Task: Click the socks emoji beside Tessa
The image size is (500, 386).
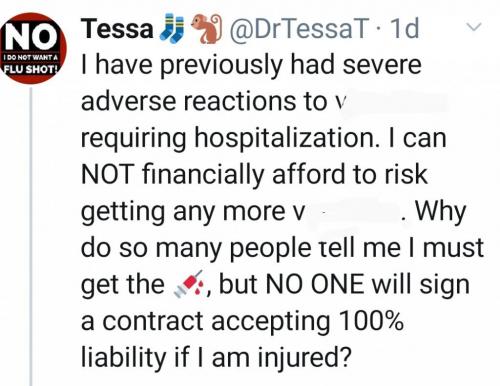Action: click(x=172, y=28)
